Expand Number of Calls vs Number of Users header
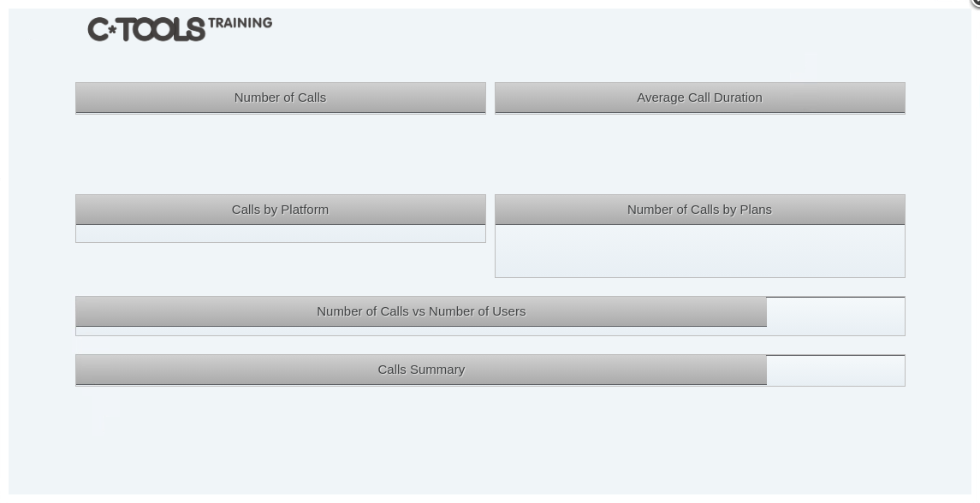 (420, 311)
